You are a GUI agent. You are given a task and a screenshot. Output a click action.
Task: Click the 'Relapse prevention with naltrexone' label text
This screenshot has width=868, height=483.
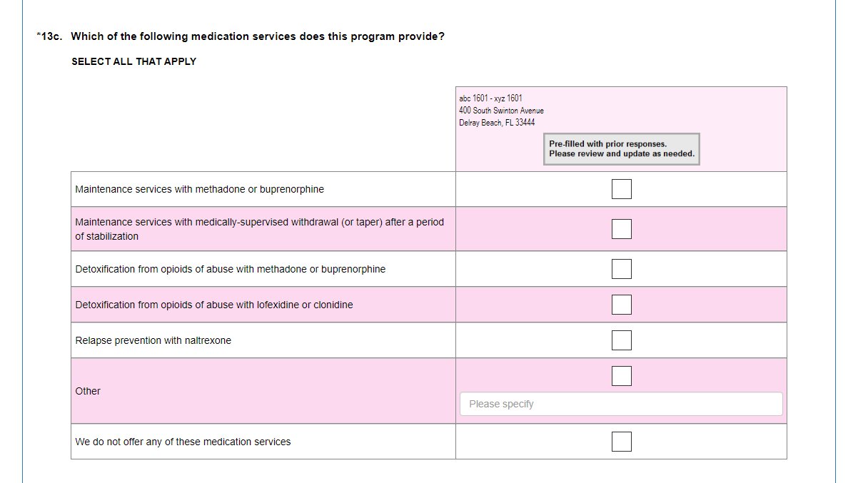153,340
